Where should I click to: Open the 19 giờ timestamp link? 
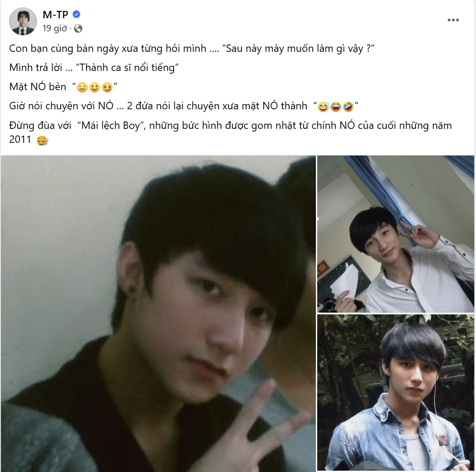click(55, 28)
